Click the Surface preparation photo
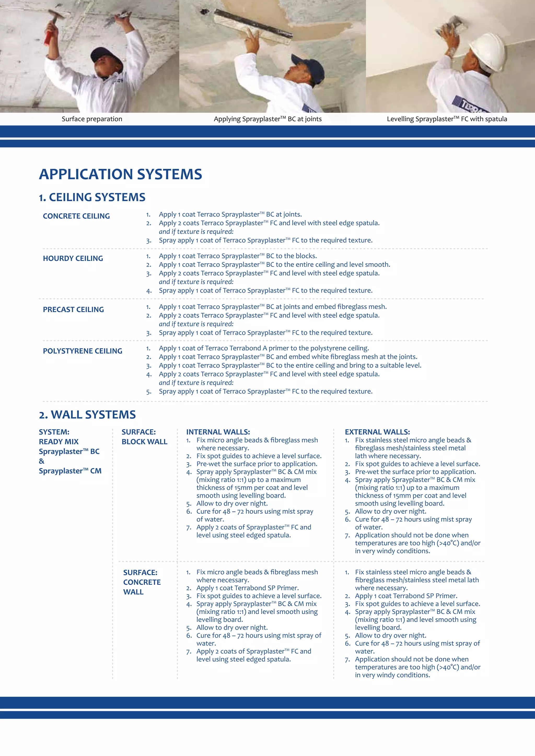Image resolution: width=535 pixels, height=756 pixels. coord(89,56)
